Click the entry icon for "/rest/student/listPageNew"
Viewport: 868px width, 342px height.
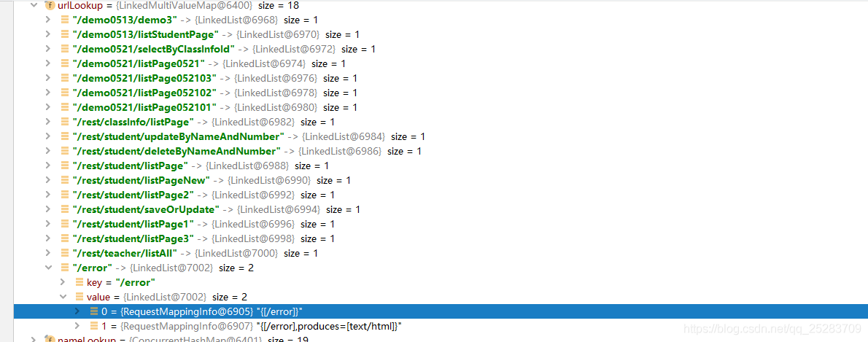click(x=65, y=180)
